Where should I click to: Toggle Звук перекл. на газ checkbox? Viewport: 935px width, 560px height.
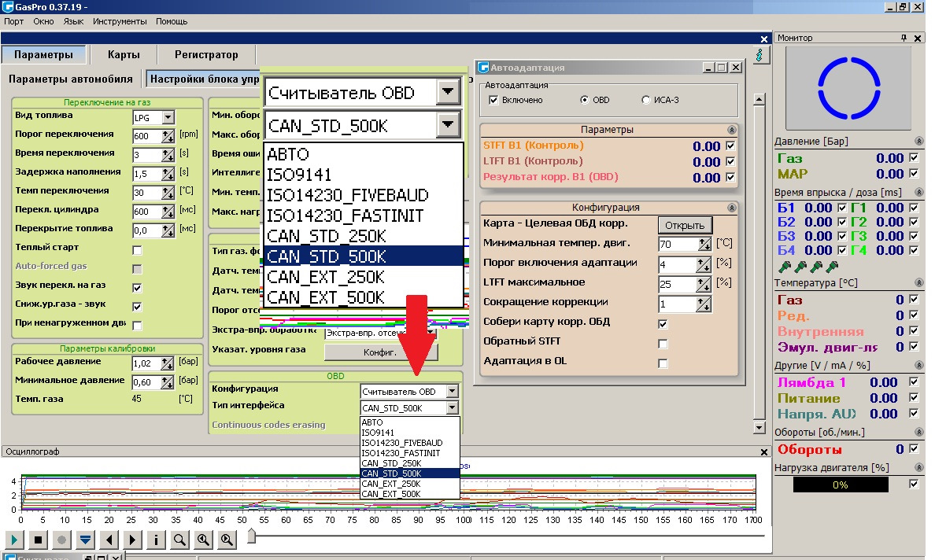(137, 288)
